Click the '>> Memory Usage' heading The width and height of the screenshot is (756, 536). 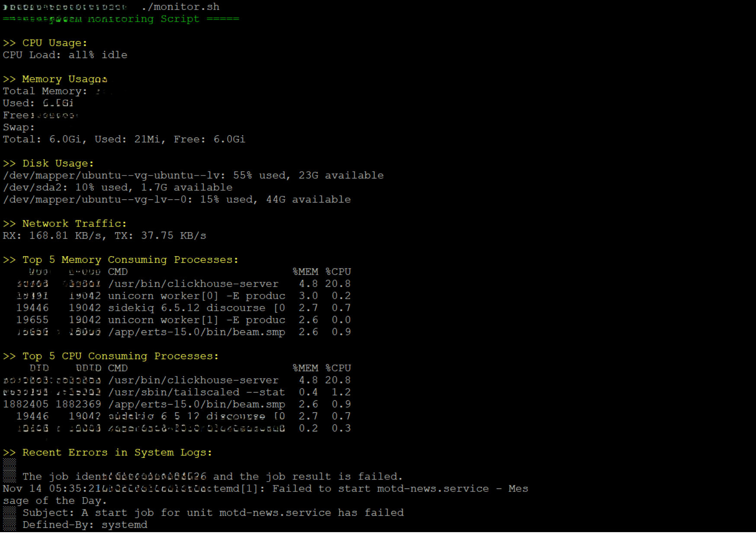click(55, 79)
